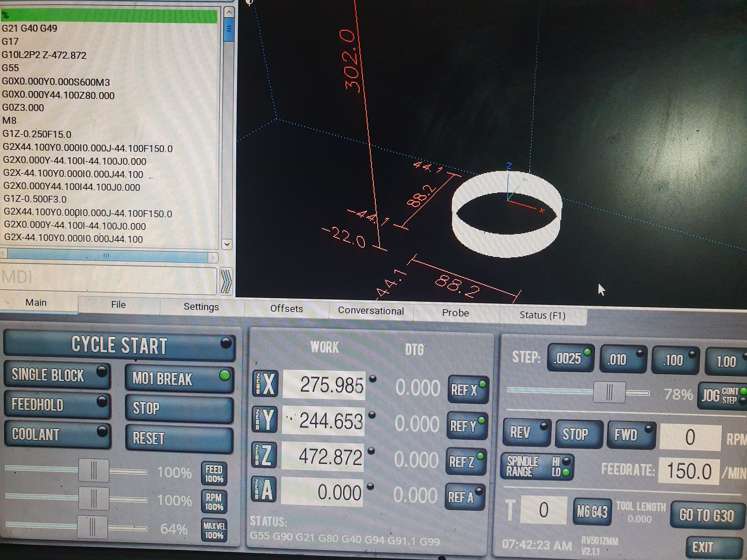Switch Spindle Range HI/LO
Viewport: 747px width, 560px height.
pos(537,466)
